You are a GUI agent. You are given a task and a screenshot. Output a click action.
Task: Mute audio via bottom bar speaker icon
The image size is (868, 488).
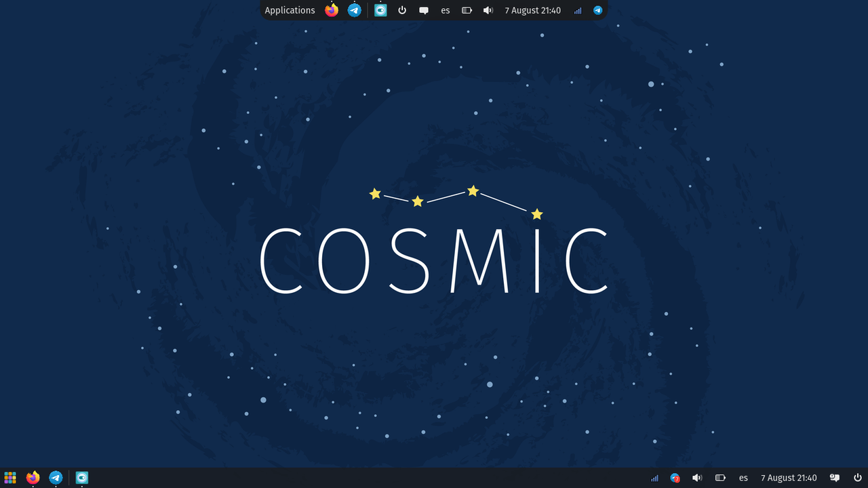[x=697, y=478]
